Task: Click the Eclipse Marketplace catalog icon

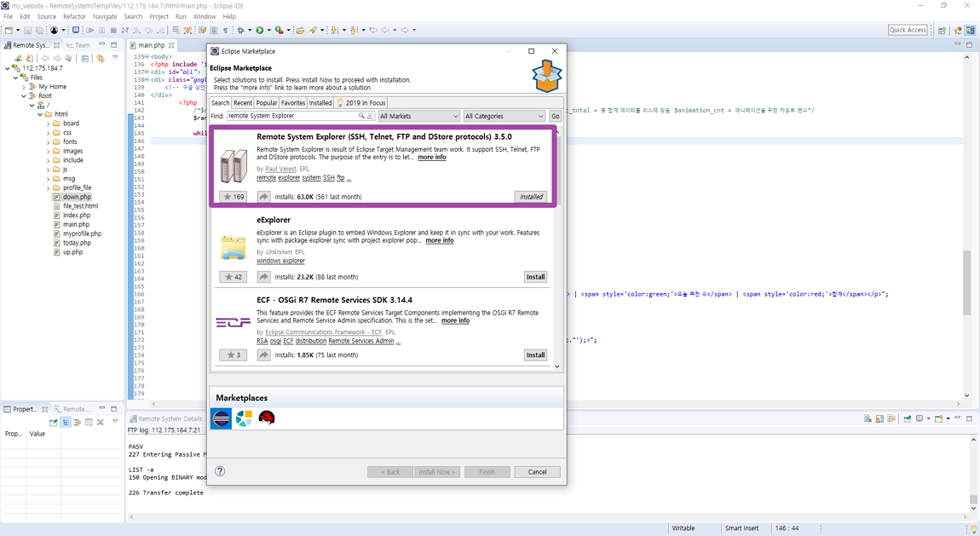Action: pyautogui.click(x=222, y=418)
